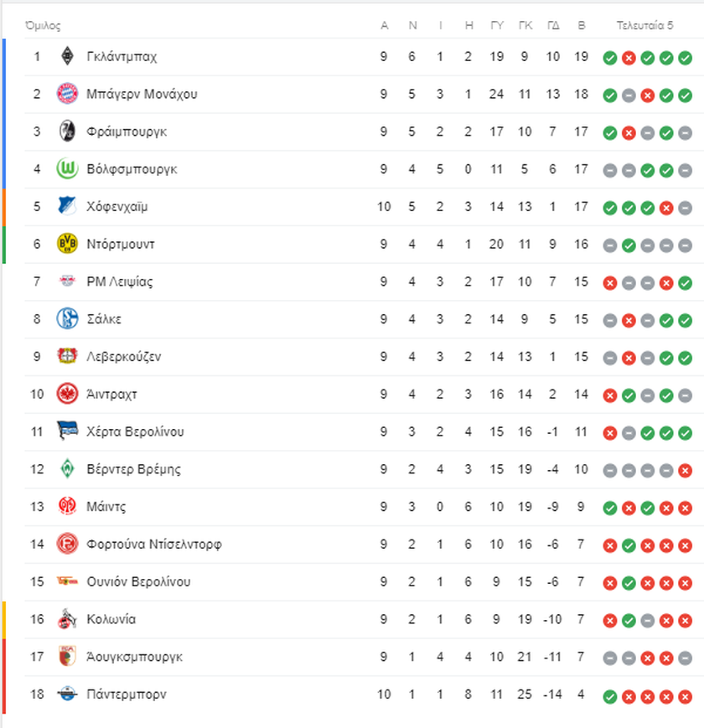Viewport: 704px width, 728px height.
Task: Open the Φορτούνα Ντίσελντορφ team link
Action: tap(154, 545)
